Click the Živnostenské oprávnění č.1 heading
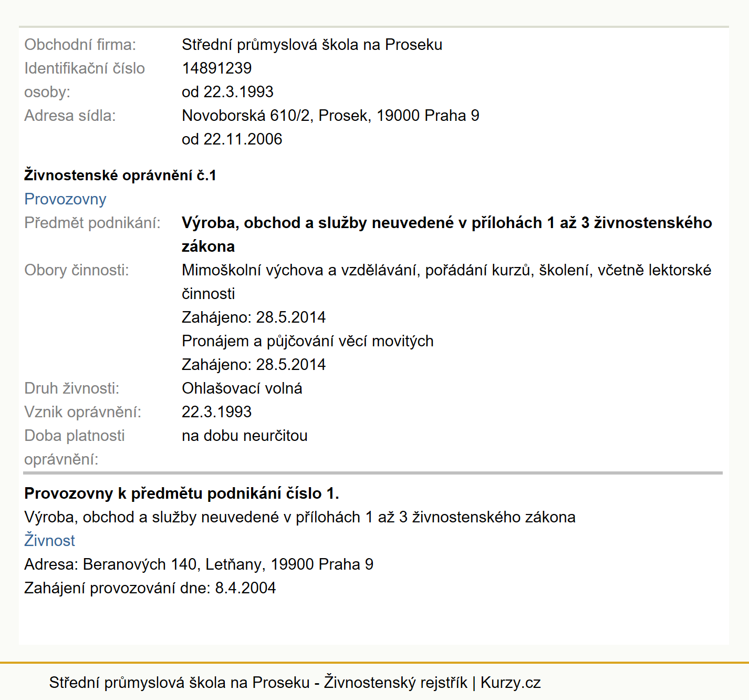The height and width of the screenshot is (700, 749). (120, 176)
